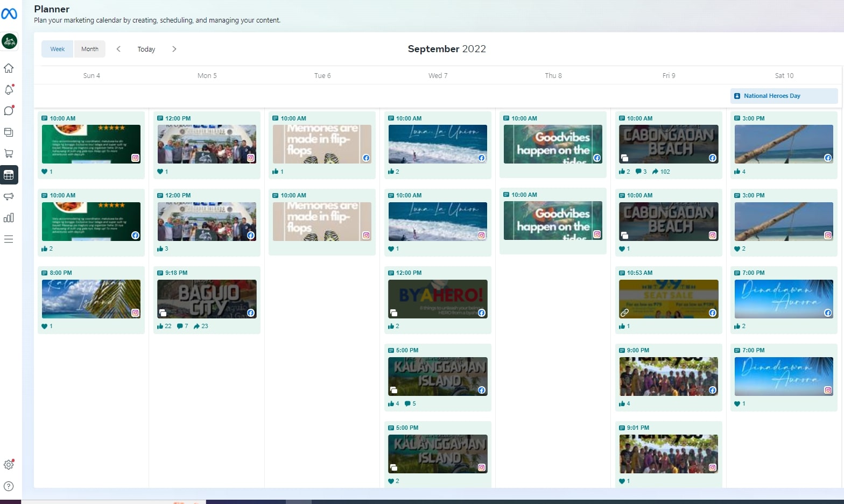Viewport: 844px width, 504px height.
Task: Open Instagram Kalanggaman Island post thumbnail
Action: (438, 454)
